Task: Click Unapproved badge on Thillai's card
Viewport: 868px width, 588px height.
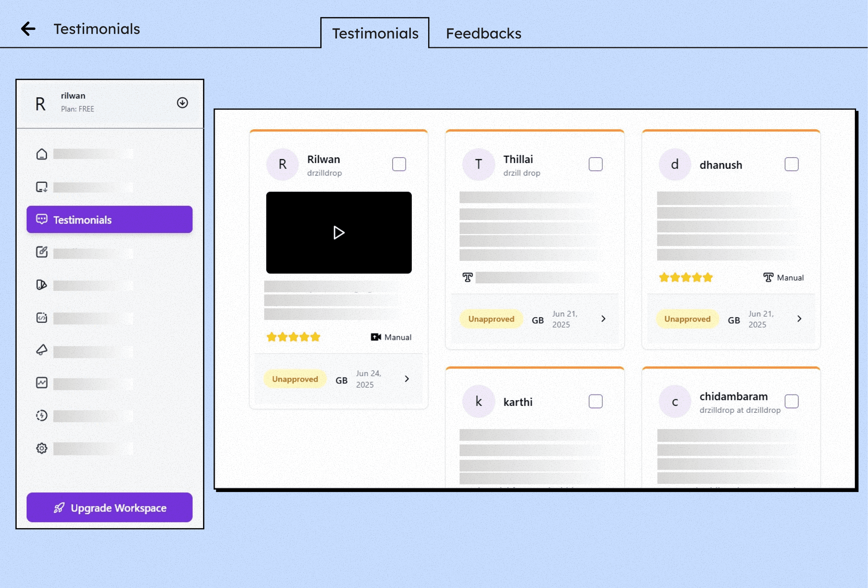Action: 491,319
